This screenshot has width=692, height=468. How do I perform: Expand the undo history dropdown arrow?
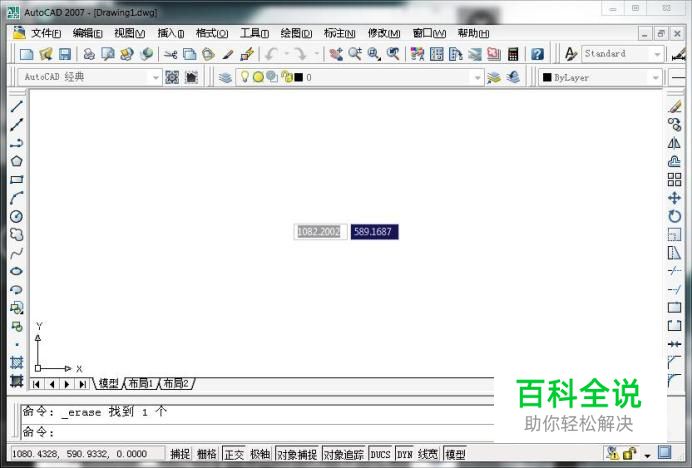pyautogui.click(x=286, y=54)
